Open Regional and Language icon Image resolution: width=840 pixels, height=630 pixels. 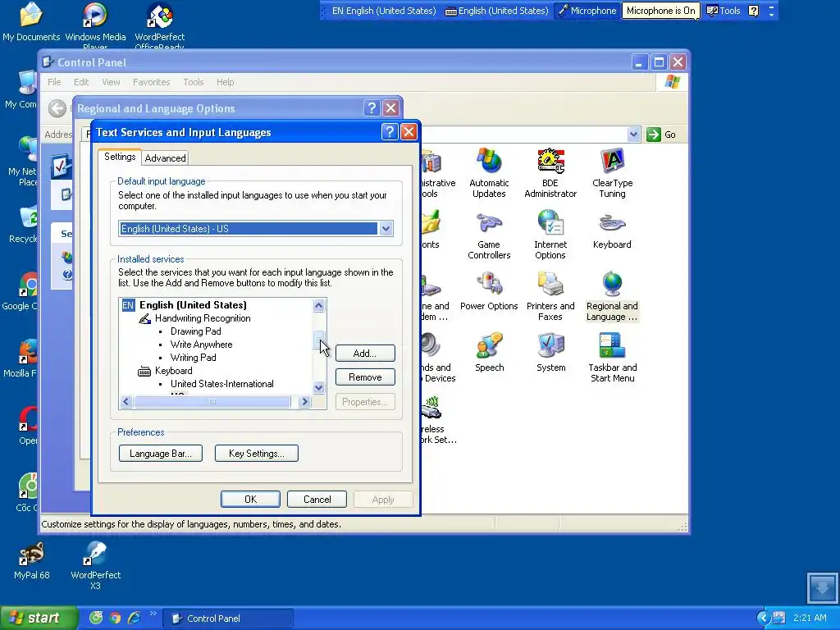tap(612, 295)
